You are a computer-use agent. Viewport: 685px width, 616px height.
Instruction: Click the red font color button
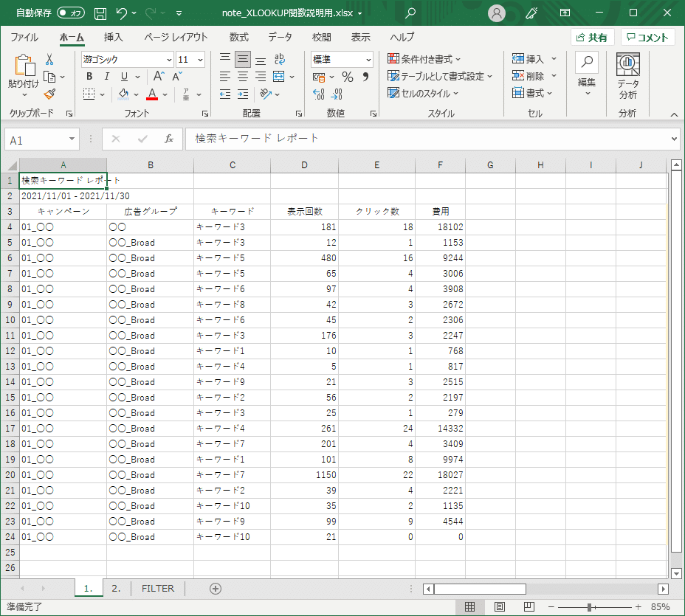pos(152,94)
